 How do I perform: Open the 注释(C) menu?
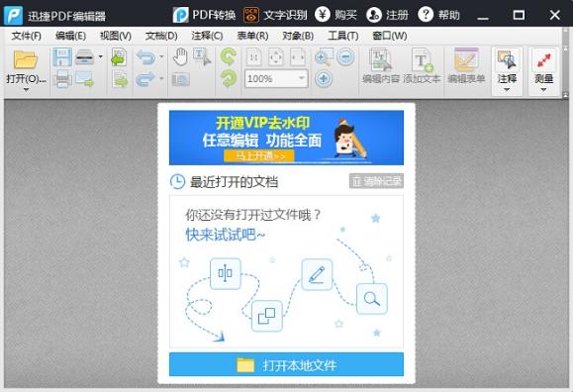point(207,36)
